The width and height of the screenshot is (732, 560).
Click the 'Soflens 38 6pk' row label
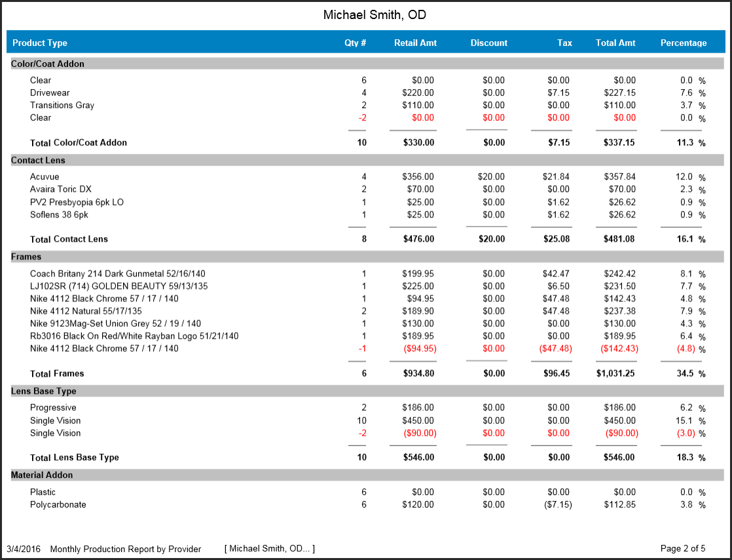coord(59,215)
